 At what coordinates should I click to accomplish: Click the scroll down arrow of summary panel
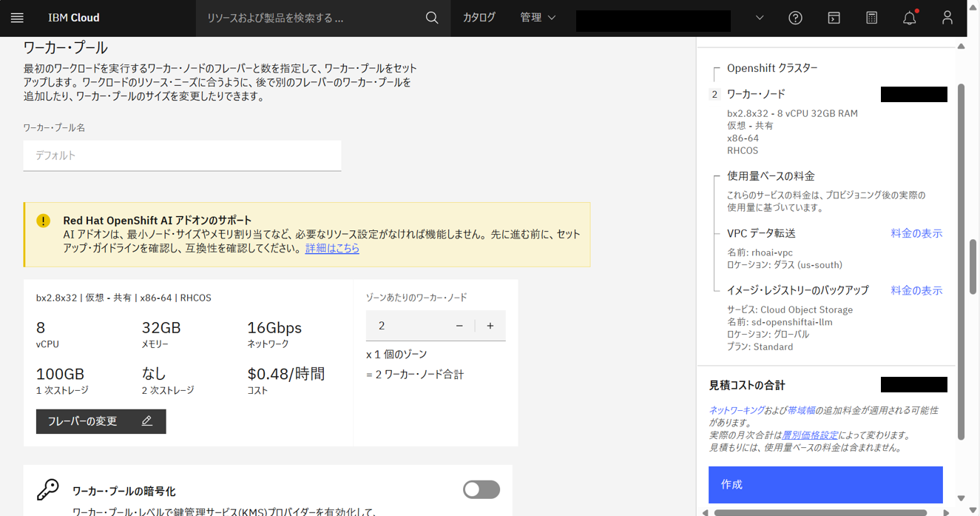click(961, 498)
